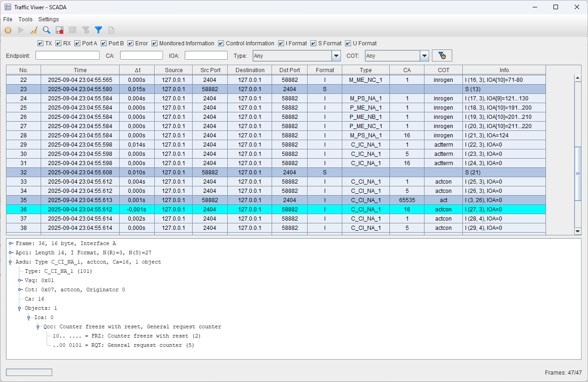Click the packet list vertical scrollbar thumb
The height and width of the screenshot is (382, 588).
577,173
